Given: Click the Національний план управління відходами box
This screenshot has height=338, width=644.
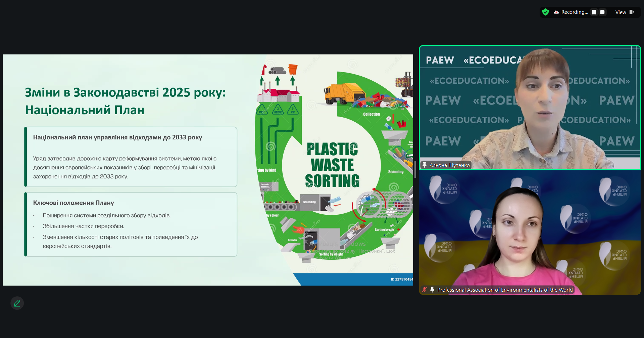Looking at the screenshot, I should click(x=131, y=157).
